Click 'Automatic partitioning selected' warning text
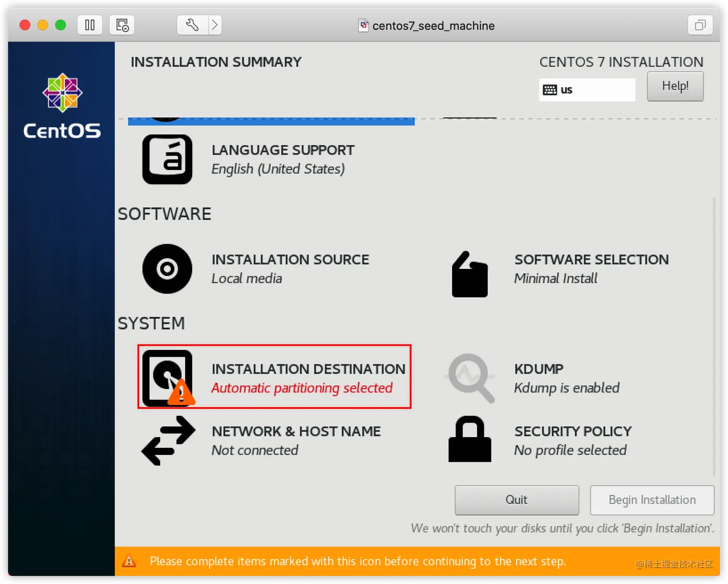728x584 pixels. click(302, 388)
